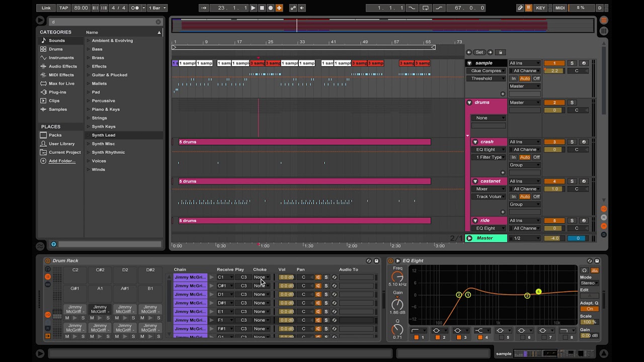Toggle the Follow arrow icon
The image size is (644, 362).
[x=204, y=8]
